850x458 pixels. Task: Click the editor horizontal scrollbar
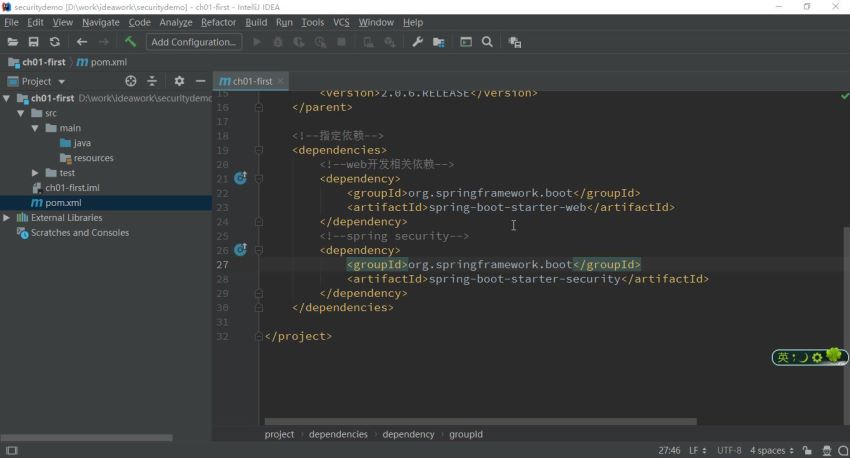[480, 421]
